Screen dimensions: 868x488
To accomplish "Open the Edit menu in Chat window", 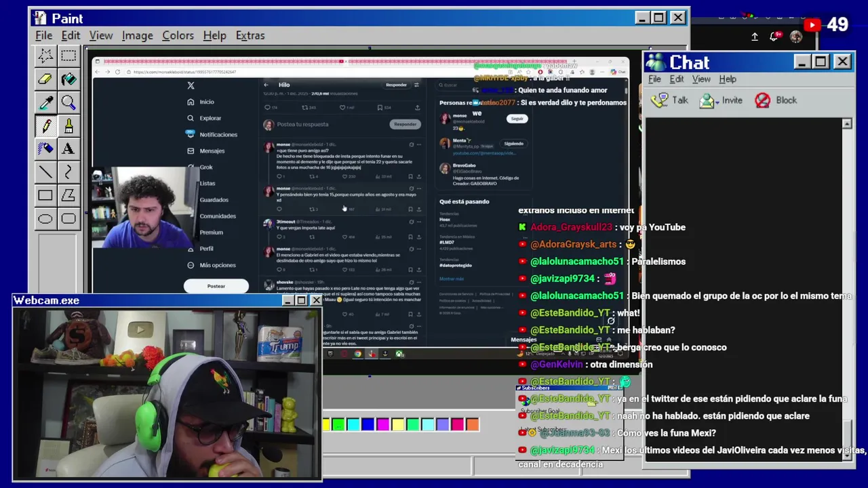I will (677, 79).
